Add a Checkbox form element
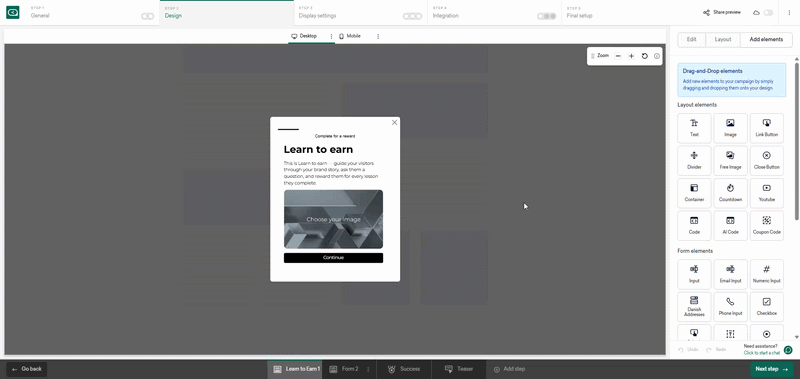Screen dimensions: 800x379 coord(766,307)
